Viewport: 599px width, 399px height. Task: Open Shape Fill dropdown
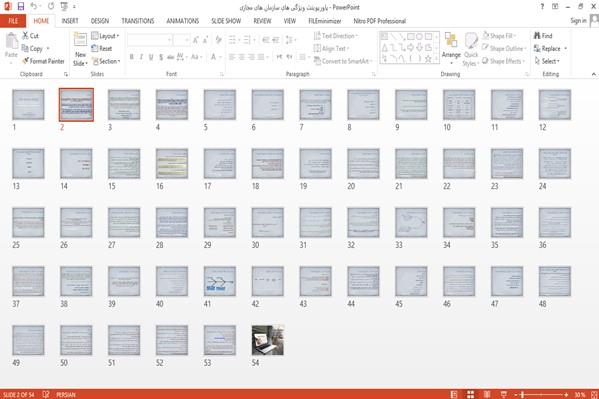point(499,36)
